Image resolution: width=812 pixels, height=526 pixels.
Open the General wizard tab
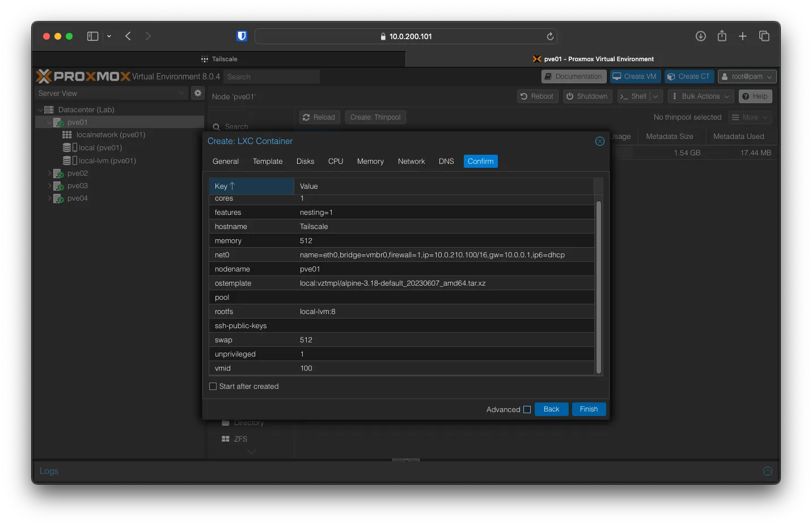[x=226, y=162]
